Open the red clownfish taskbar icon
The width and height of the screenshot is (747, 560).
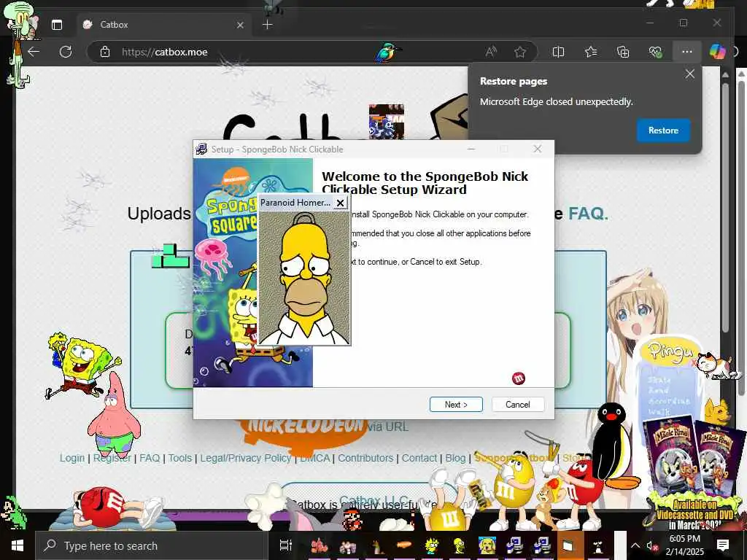[x=320, y=545]
